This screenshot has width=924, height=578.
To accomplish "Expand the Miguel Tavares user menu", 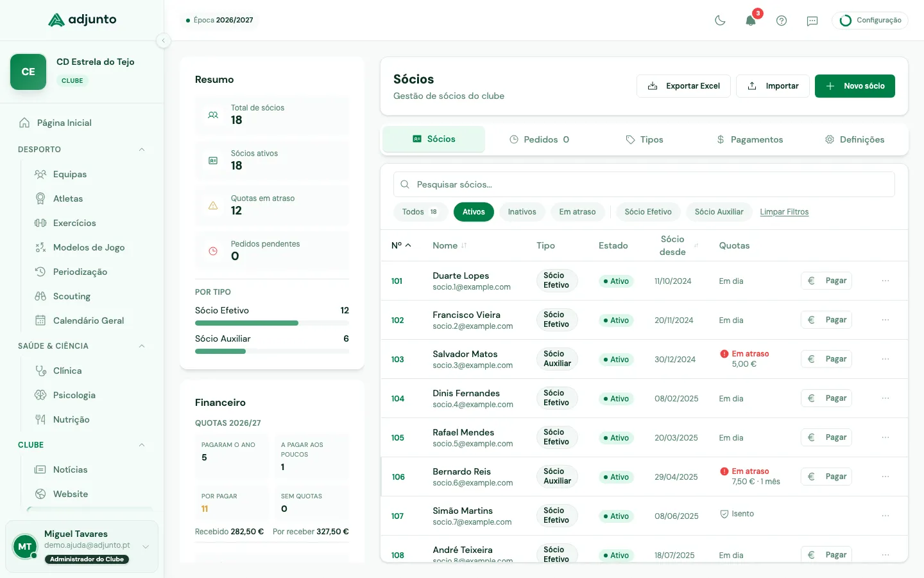I will pos(146,547).
